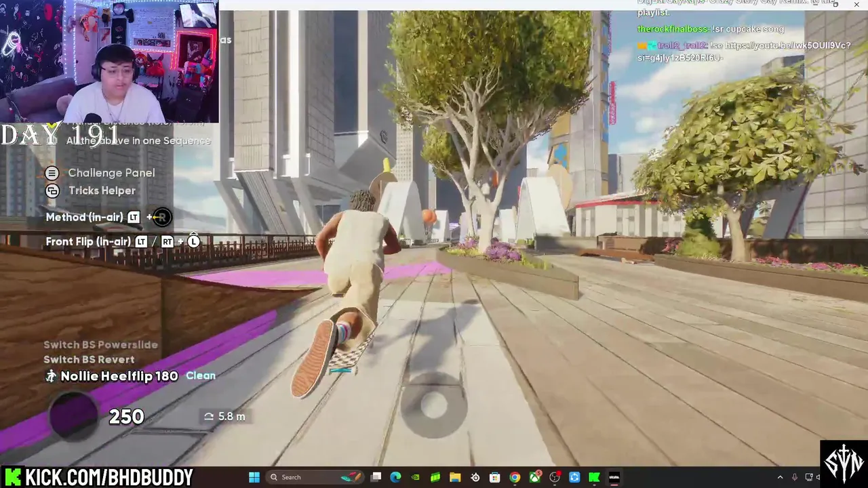Screen dimensions: 868x488
Task: Open the Kick app in taskbar
Action: tap(594, 477)
